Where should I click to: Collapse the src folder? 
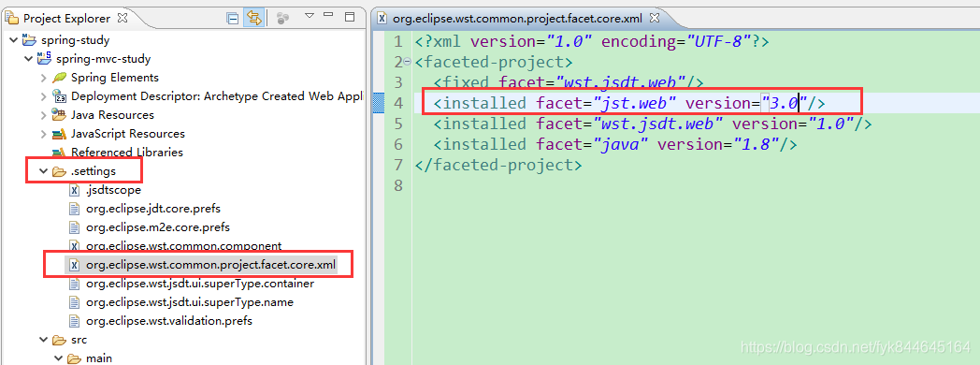tap(43, 340)
